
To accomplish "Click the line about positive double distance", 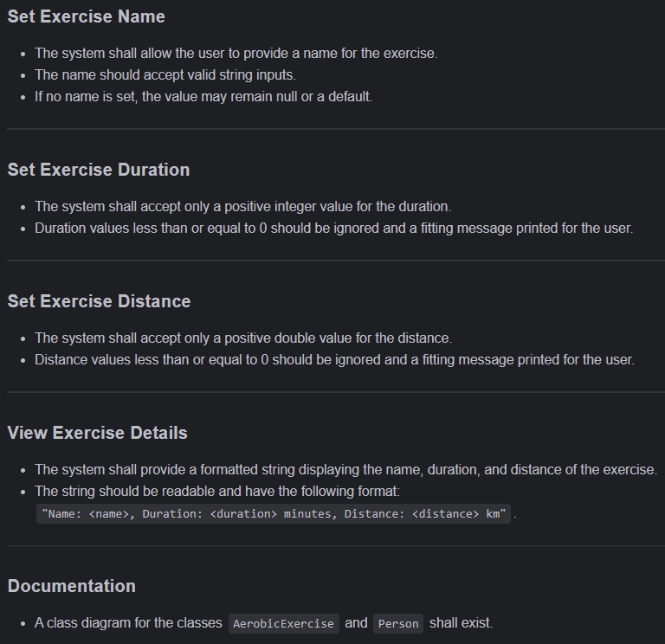I will point(243,338).
